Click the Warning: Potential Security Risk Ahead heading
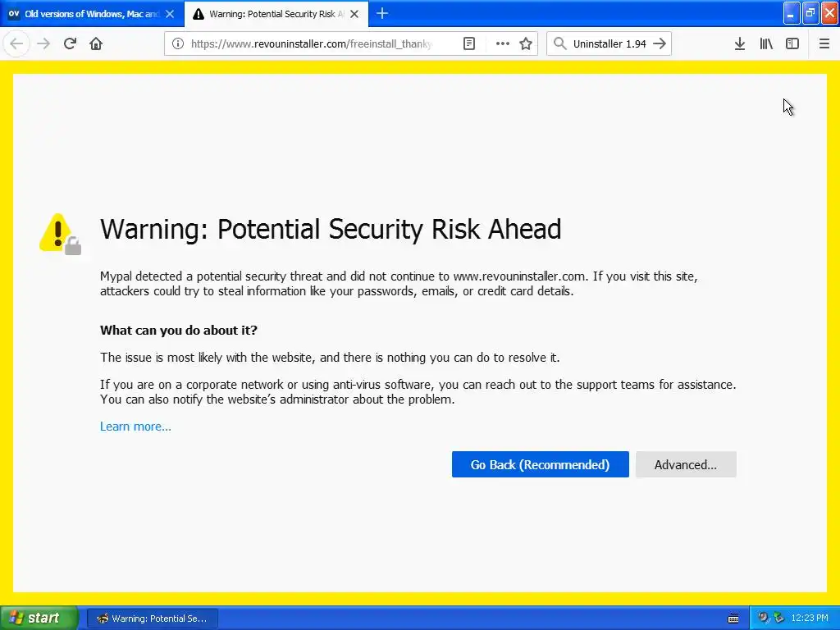840x630 pixels. 331,230
